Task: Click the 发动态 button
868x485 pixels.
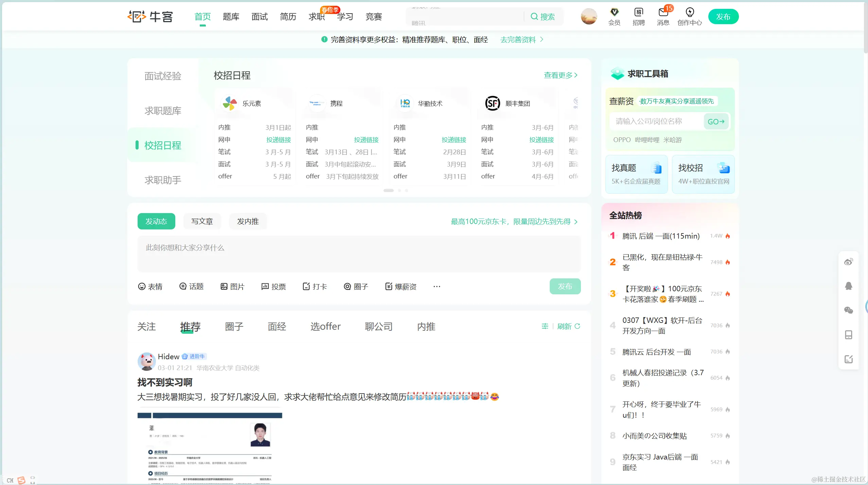Action: click(x=156, y=221)
